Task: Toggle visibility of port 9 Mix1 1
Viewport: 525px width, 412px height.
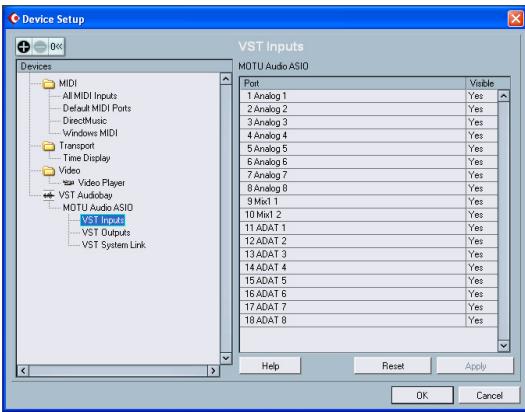Action: pos(475,201)
